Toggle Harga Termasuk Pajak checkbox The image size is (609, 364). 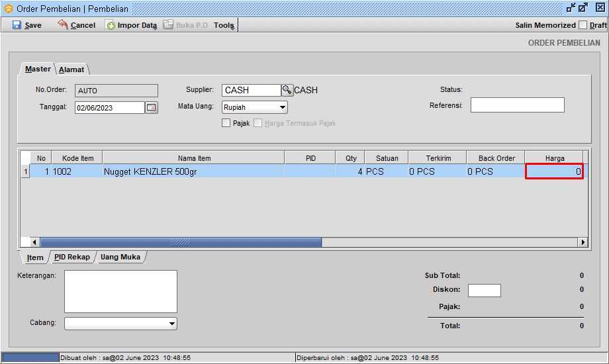coord(258,123)
